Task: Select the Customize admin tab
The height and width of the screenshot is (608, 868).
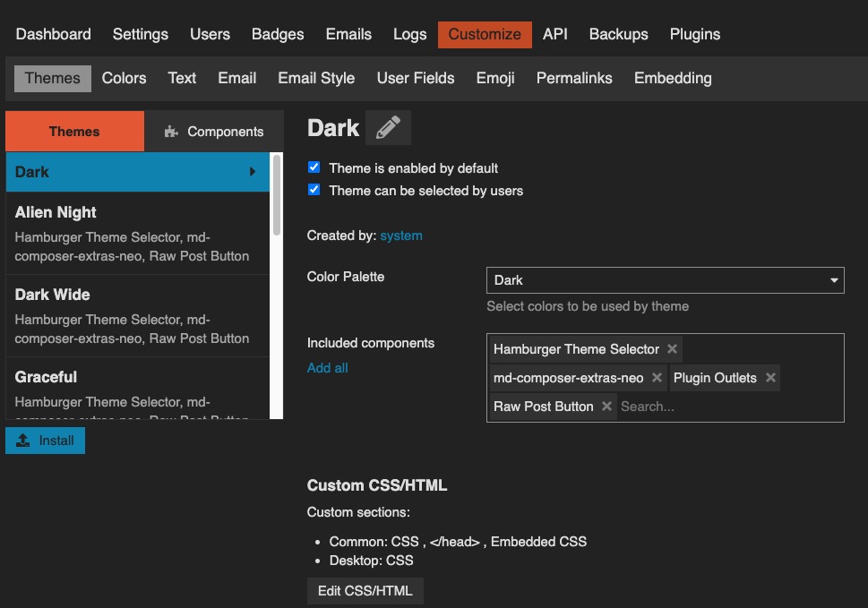Action: point(485,34)
